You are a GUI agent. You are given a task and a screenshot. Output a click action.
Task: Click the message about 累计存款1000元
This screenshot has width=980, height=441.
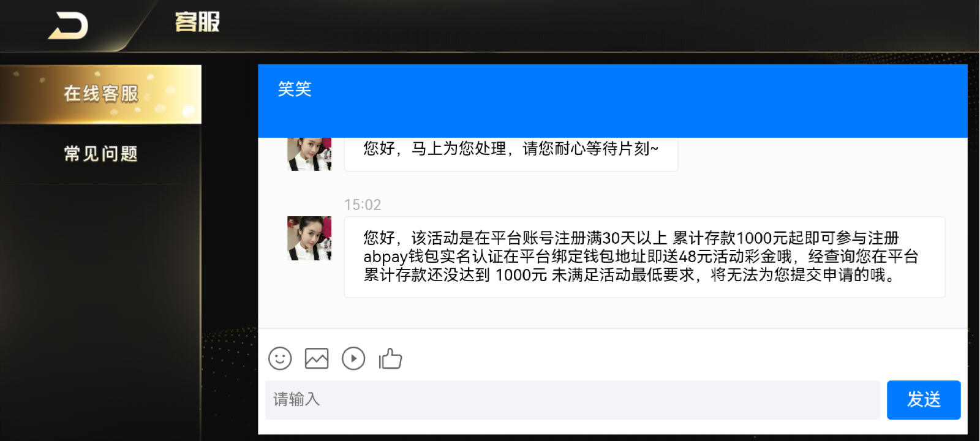click(644, 257)
